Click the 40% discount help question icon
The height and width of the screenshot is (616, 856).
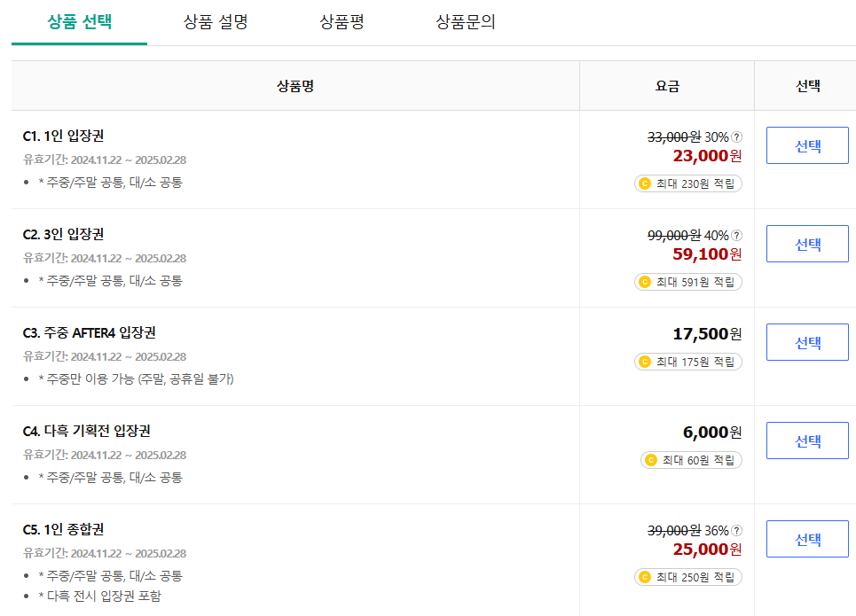point(736,235)
